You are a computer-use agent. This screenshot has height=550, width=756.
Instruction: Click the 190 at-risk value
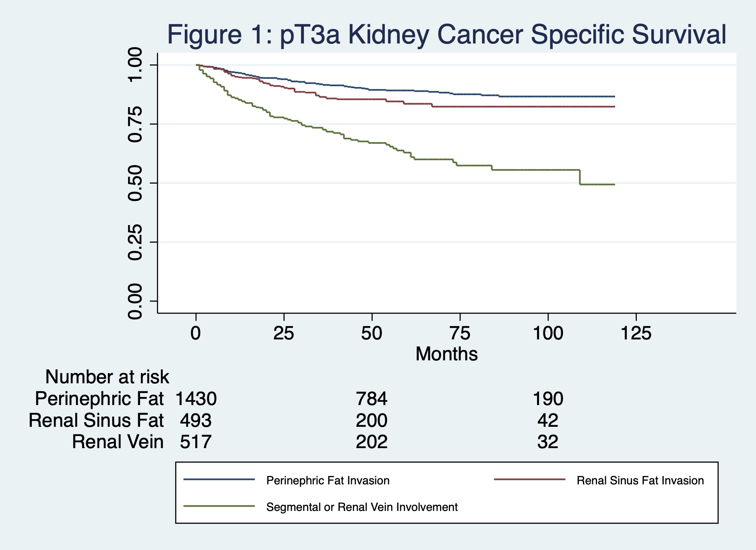tap(548, 399)
